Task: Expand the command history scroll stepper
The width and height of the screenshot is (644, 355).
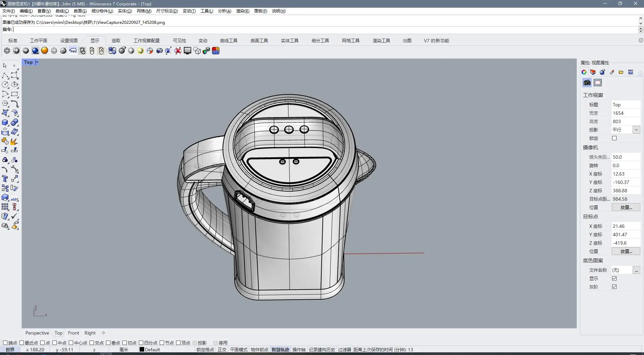Action: [x=641, y=30]
